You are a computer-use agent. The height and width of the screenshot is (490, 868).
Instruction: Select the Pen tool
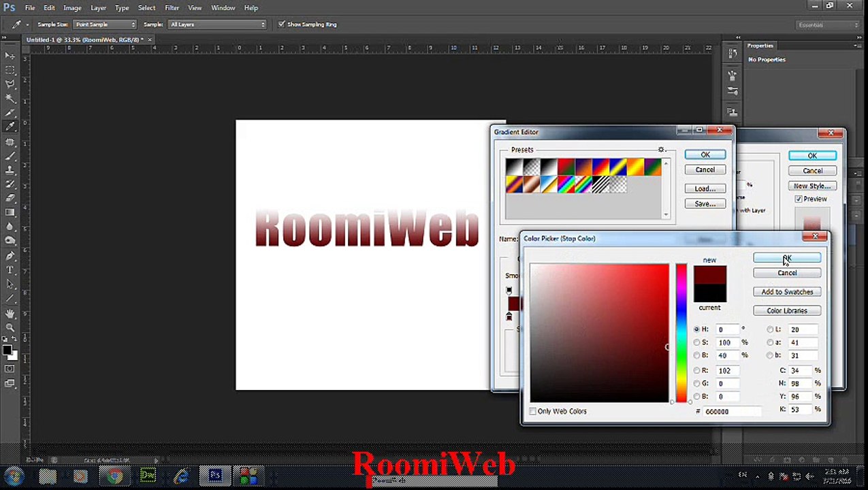click(10, 257)
